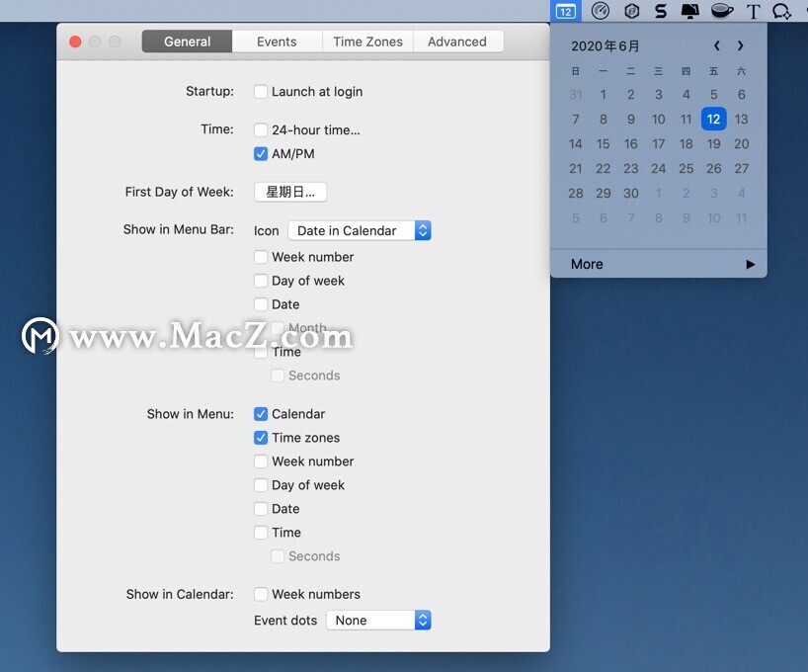
Task: Open the Event dots None dropdown
Action: (x=378, y=620)
